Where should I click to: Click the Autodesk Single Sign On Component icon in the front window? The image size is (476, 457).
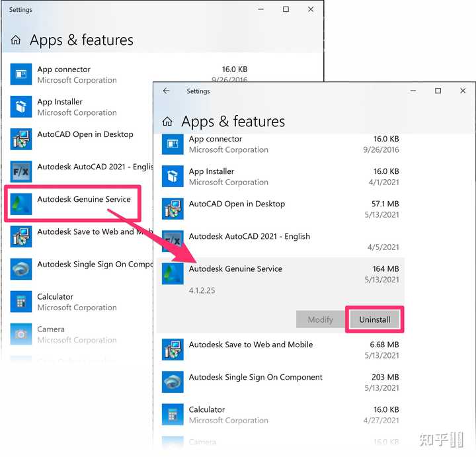click(173, 382)
